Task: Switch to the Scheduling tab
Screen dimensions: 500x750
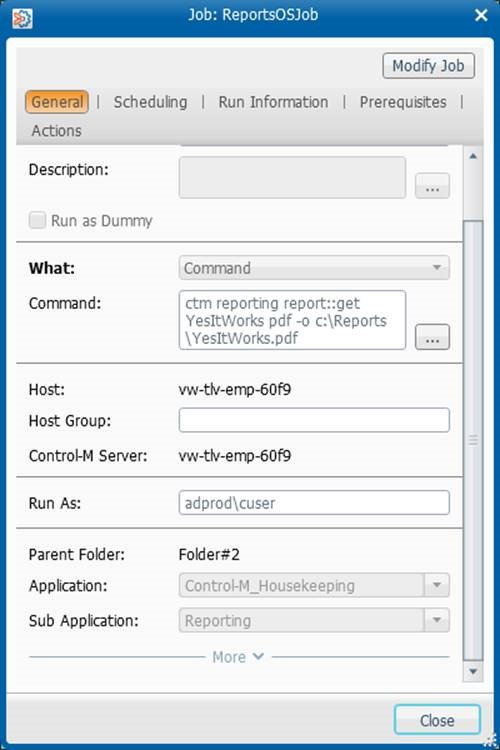Action: 150,102
